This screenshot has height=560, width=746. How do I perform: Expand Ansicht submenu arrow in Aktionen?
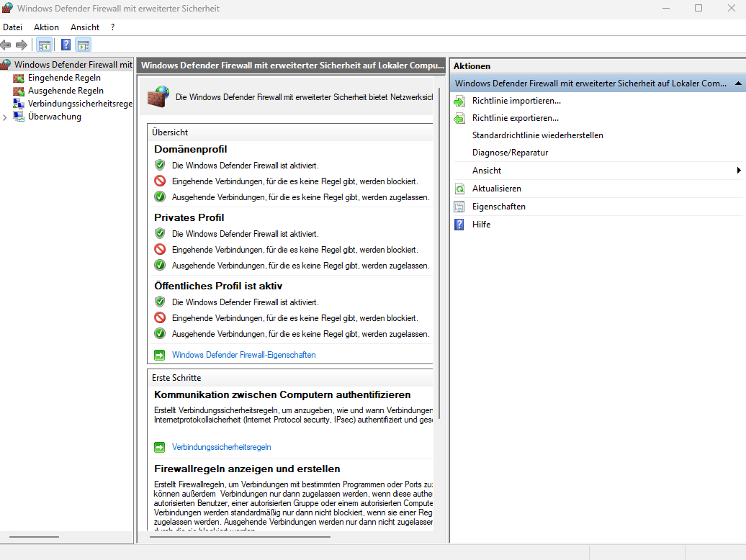738,170
